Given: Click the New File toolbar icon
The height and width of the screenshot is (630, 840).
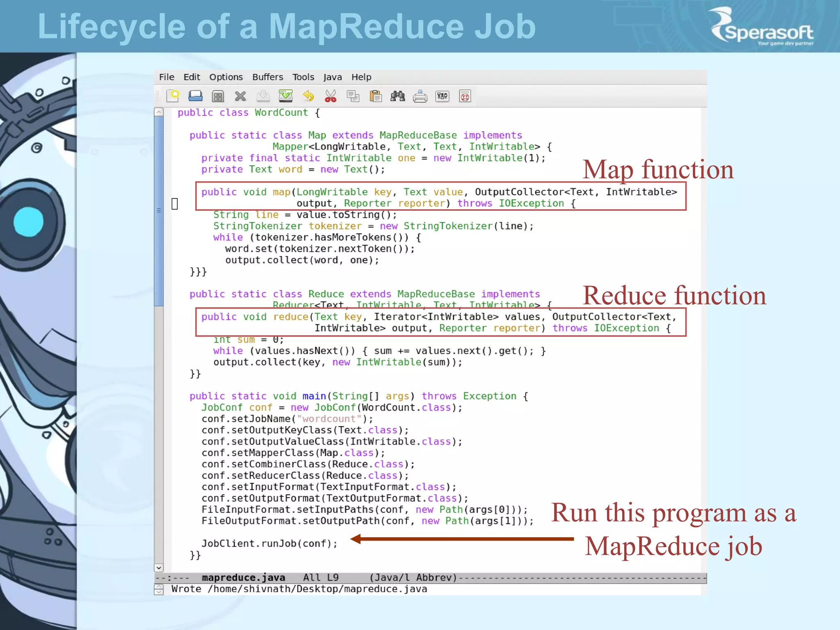Looking at the screenshot, I should (173, 96).
